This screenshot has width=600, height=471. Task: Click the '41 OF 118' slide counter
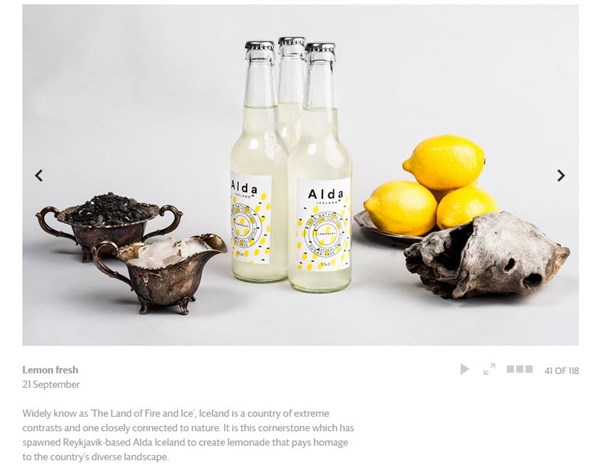click(561, 371)
